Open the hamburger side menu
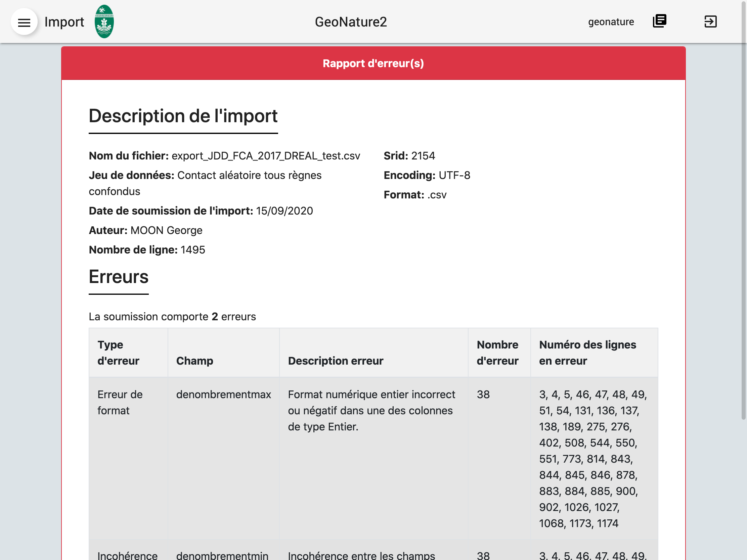The height and width of the screenshot is (560, 747). coord(24,22)
